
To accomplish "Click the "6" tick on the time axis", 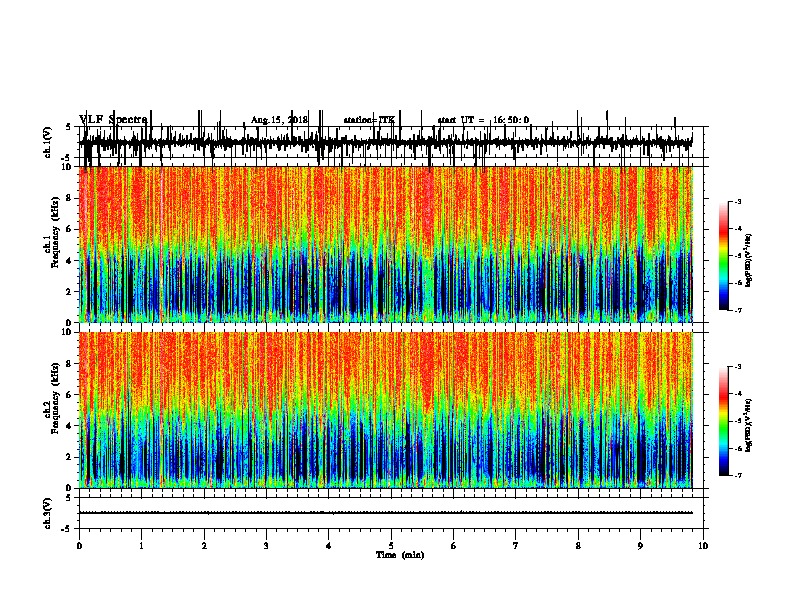I will (x=454, y=546).
